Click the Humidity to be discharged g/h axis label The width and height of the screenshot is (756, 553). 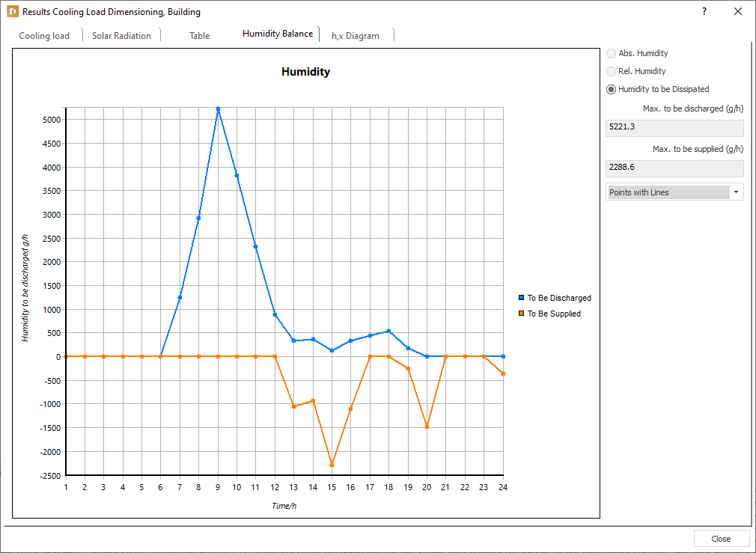tap(25, 288)
